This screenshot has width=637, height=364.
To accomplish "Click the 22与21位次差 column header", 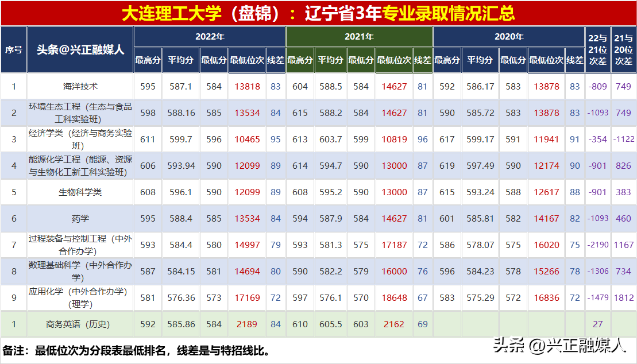I will pos(597,49).
